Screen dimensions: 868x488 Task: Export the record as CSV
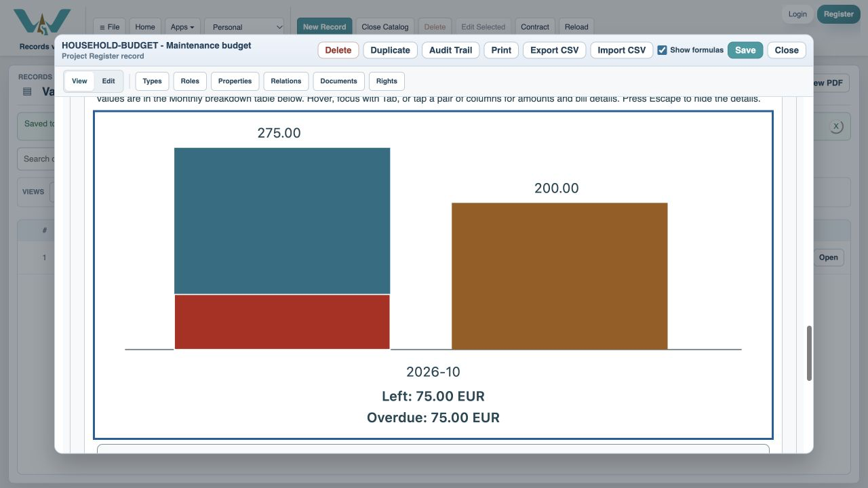click(x=555, y=50)
